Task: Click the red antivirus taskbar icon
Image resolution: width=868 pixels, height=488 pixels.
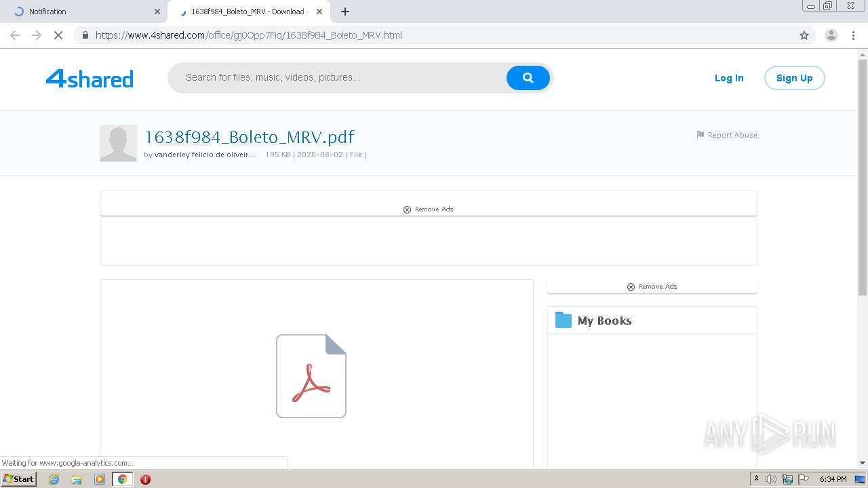Action: [145, 479]
